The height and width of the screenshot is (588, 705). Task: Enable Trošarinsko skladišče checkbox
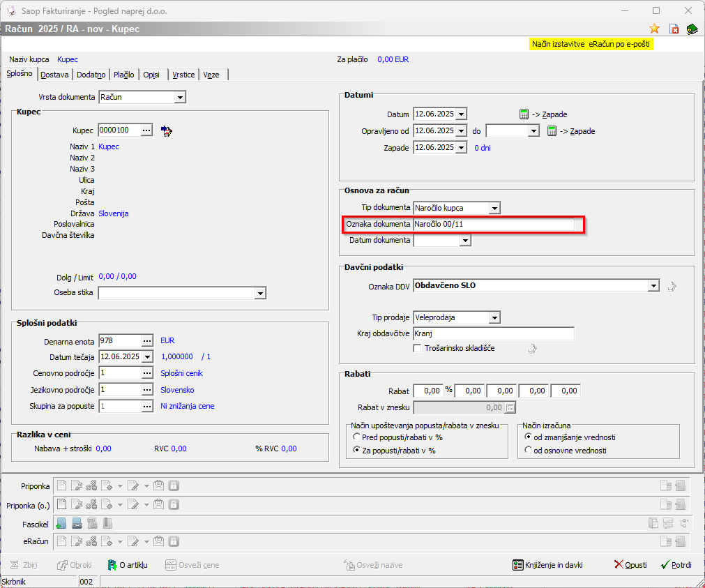coord(418,348)
